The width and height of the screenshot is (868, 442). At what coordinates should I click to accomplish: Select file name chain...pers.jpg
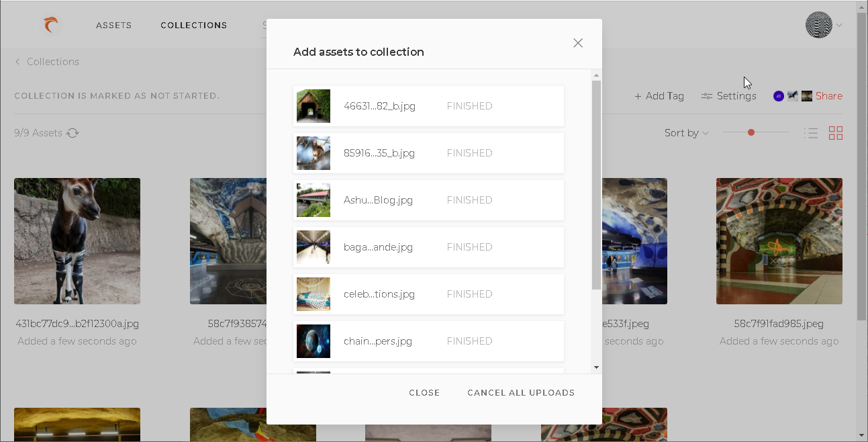[x=378, y=341]
